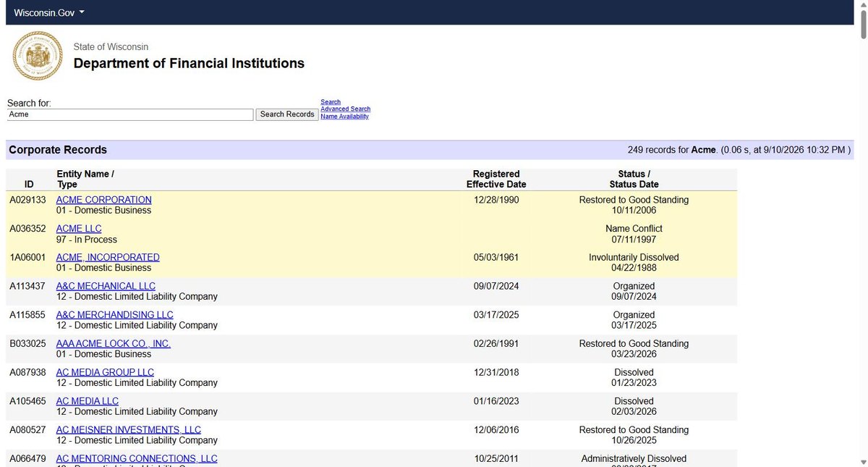Screen dimensions: 868x467
Task: Open the ACME LLC record
Action: click(79, 229)
